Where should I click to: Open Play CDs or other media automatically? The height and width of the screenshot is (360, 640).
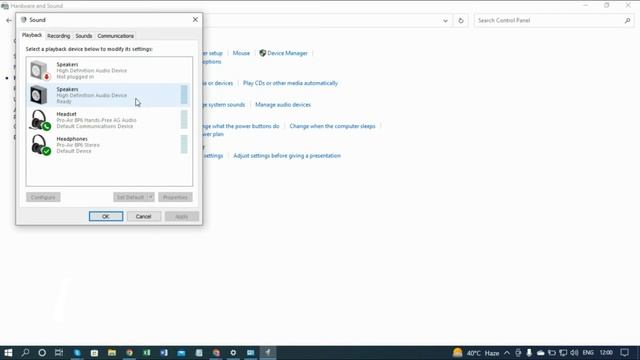290,83
